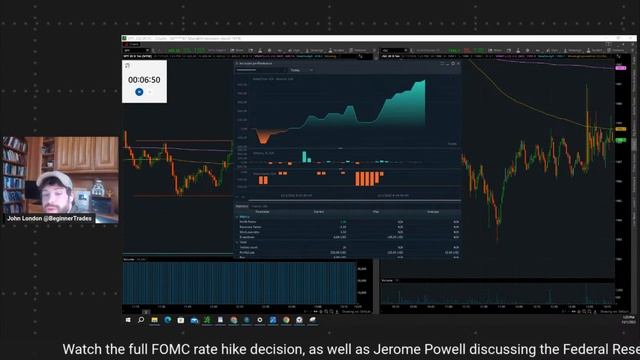Image resolution: width=640 pixels, height=360 pixels.
Task: Open the green A app in taskbar
Action: point(207,320)
